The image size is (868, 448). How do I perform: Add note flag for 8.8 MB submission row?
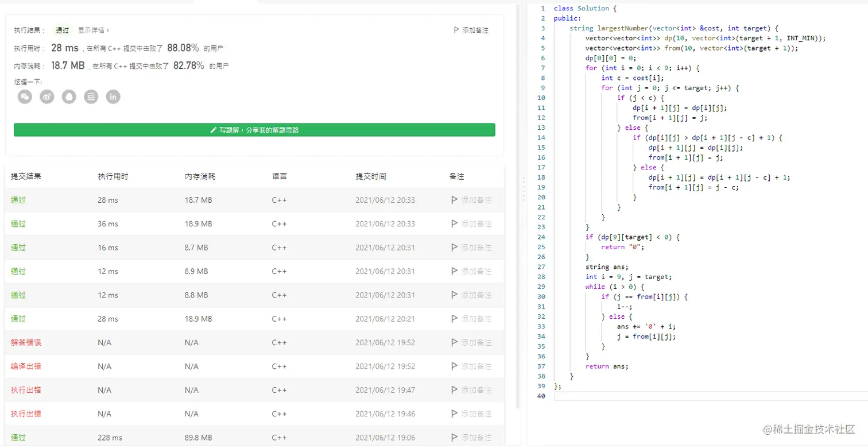(x=471, y=295)
